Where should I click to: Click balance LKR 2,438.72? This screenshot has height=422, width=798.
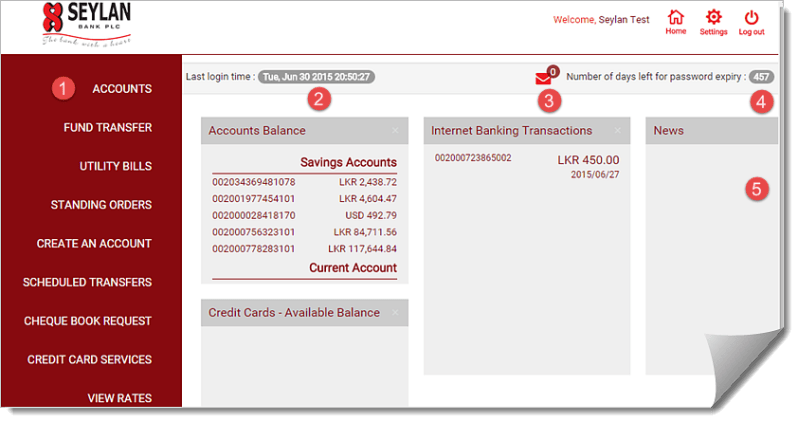pyautogui.click(x=367, y=182)
